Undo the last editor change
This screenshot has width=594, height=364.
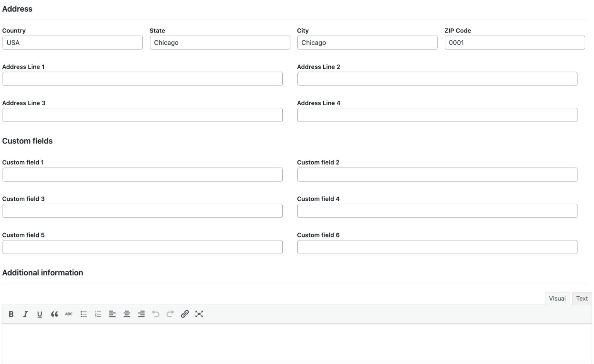156,314
